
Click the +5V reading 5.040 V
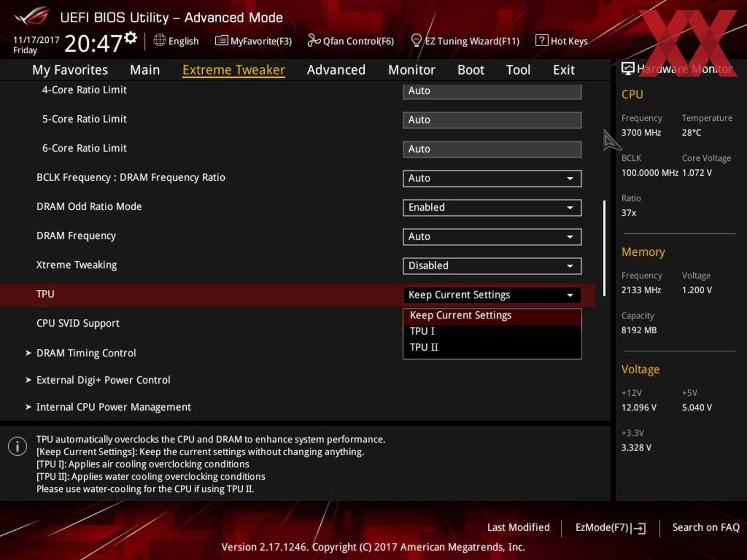[x=696, y=407]
